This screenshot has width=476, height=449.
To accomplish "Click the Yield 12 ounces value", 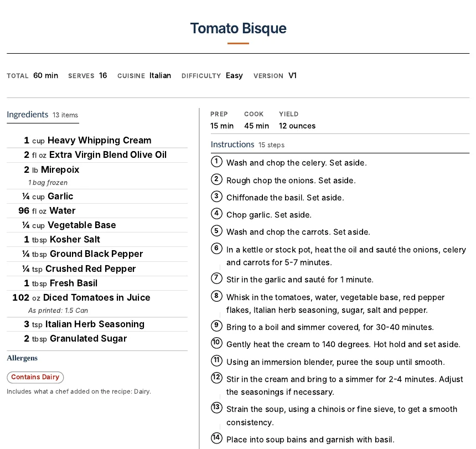I will pos(297,126).
